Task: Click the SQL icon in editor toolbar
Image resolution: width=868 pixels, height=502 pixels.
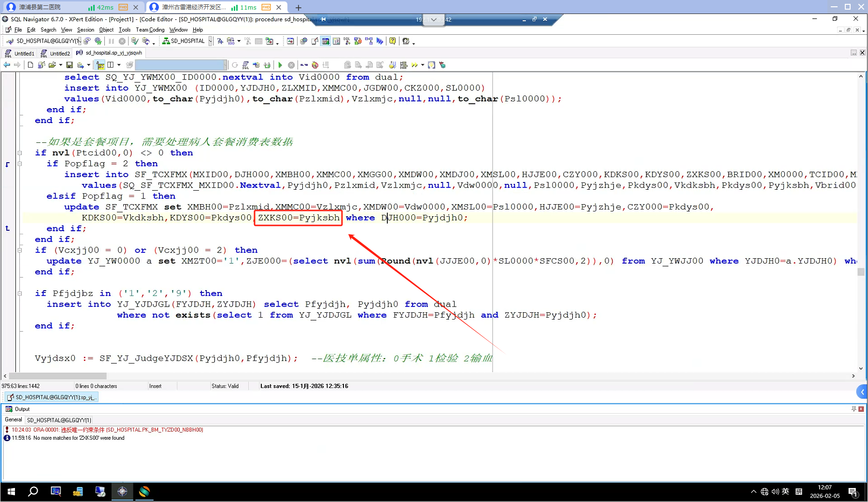Action: (x=246, y=65)
